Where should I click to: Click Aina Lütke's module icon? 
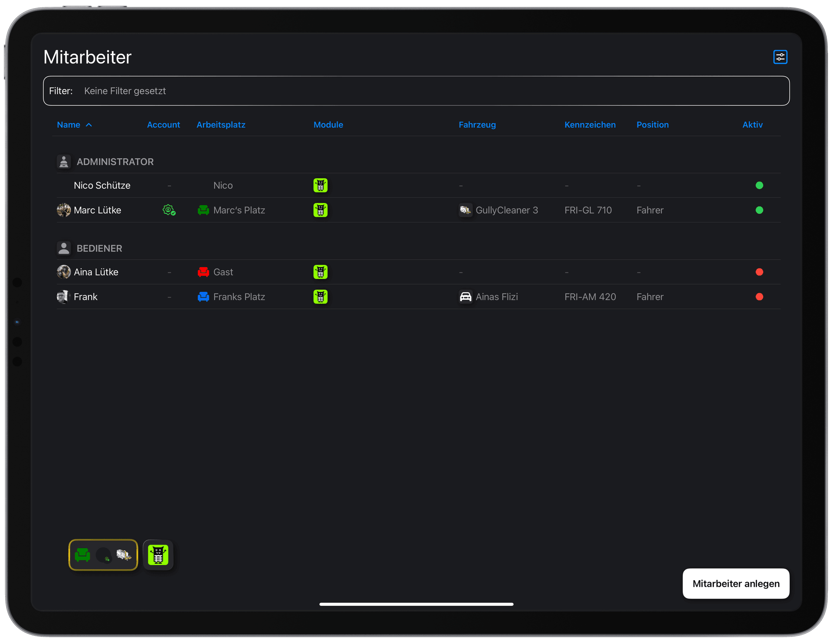tap(320, 272)
